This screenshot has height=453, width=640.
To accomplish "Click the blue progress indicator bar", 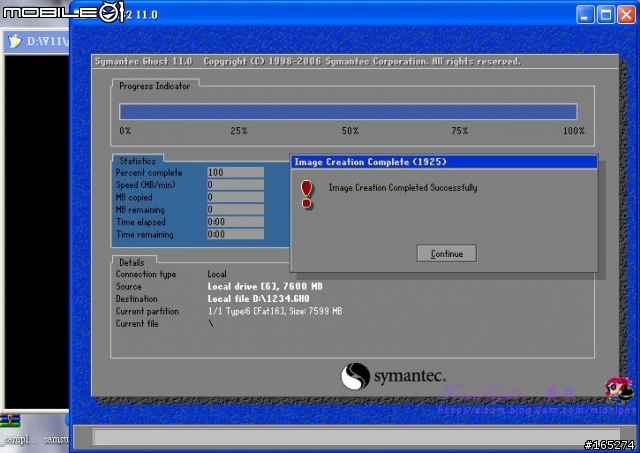I will pyautogui.click(x=348, y=111).
